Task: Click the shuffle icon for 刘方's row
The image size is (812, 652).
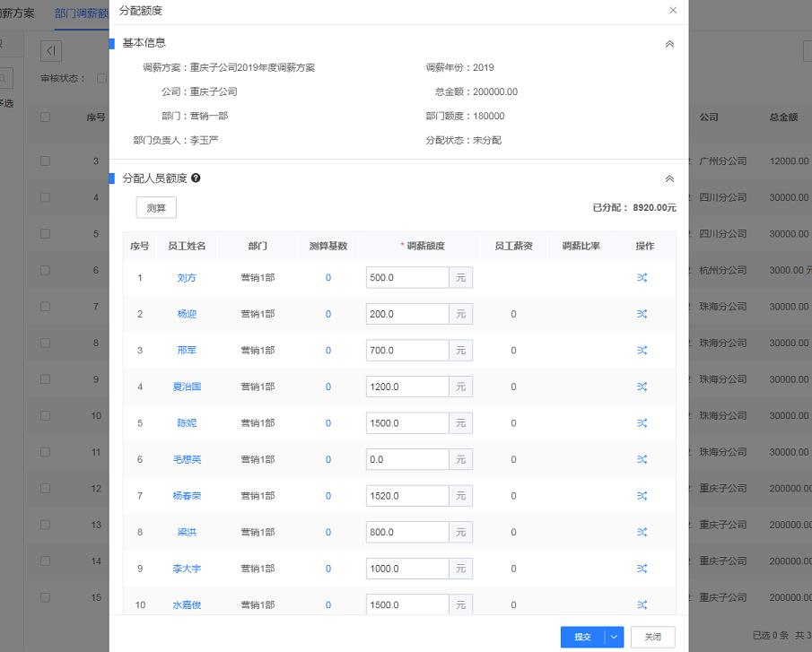Action: [x=642, y=278]
